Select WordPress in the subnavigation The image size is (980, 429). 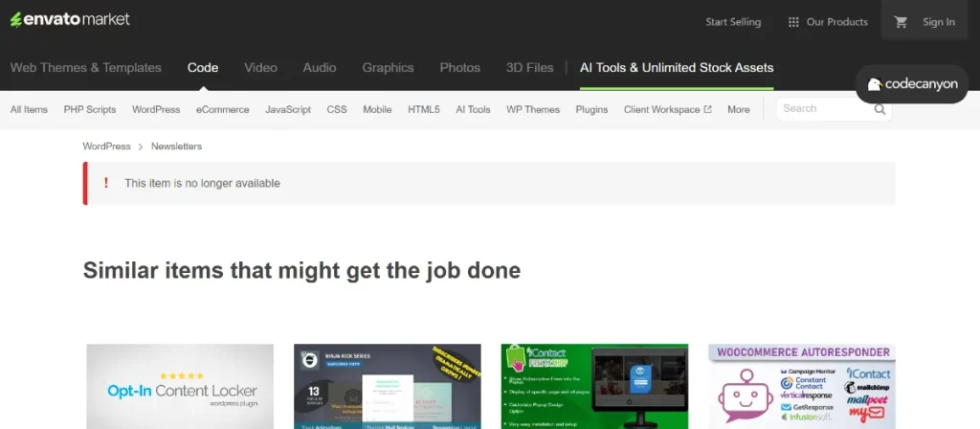(156, 109)
